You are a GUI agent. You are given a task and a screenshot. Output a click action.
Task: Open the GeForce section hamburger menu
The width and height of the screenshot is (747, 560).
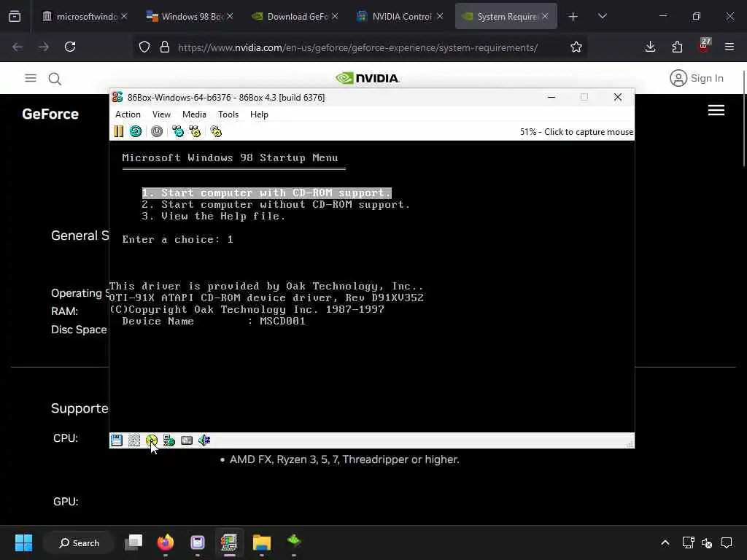coord(716,111)
